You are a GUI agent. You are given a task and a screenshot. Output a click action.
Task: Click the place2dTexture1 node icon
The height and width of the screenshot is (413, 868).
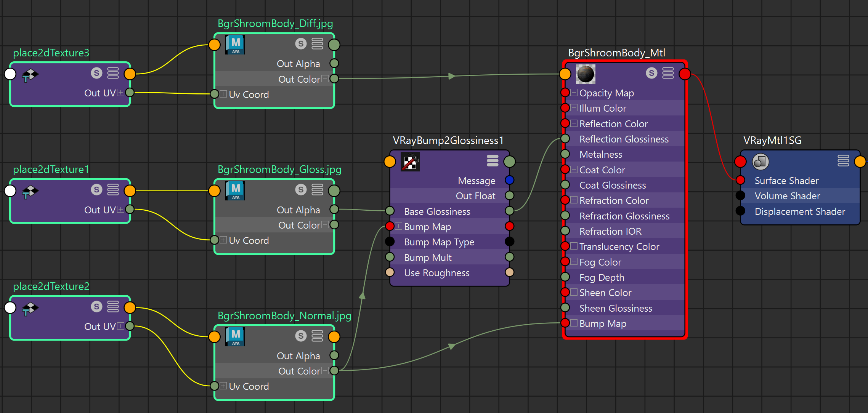click(30, 192)
